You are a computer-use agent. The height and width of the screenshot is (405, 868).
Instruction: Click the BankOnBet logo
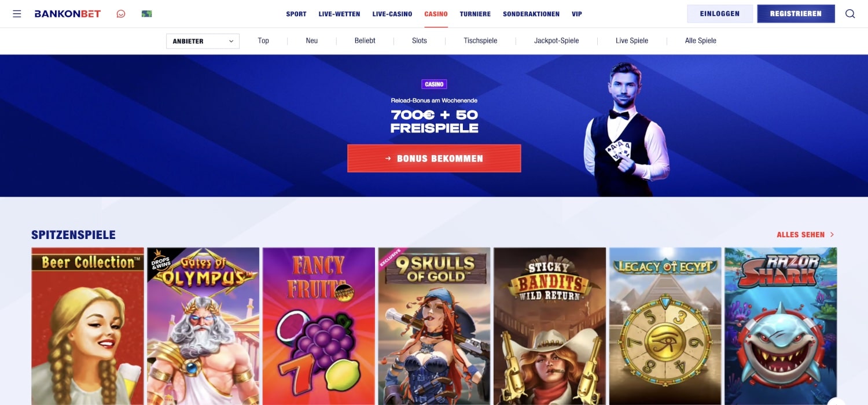pos(68,14)
